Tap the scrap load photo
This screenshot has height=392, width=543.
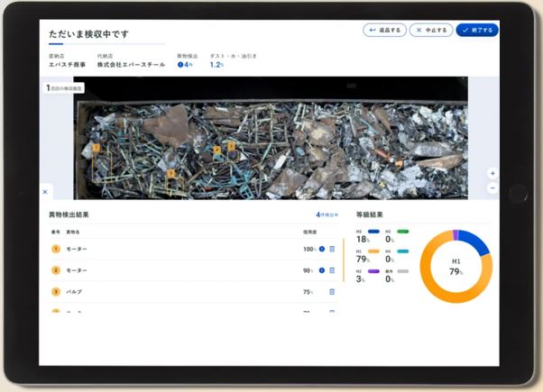click(x=271, y=138)
